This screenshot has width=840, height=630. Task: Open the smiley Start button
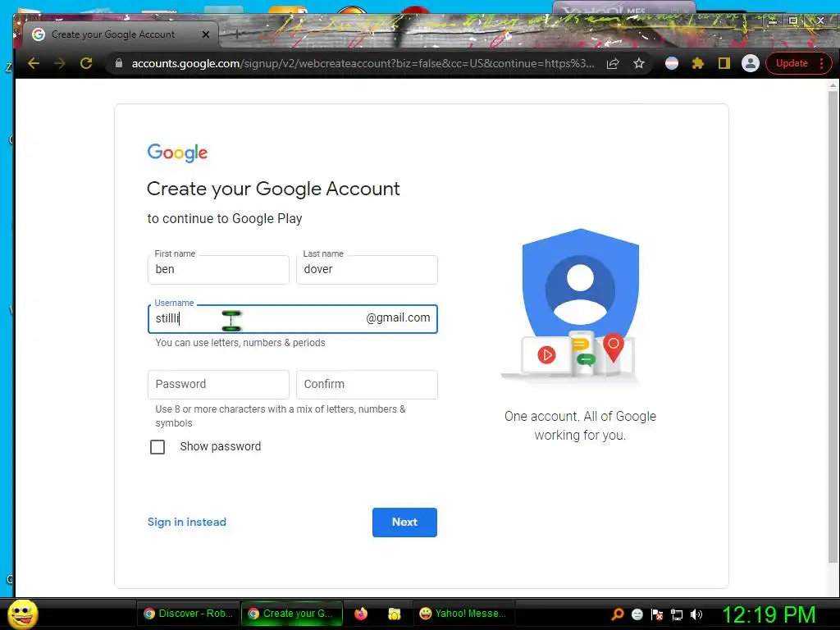(x=23, y=614)
